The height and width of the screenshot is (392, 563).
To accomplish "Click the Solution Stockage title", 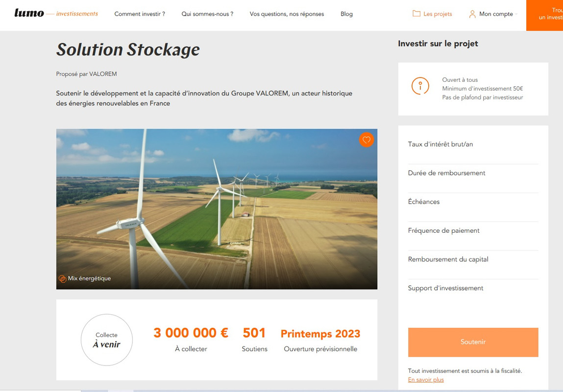I will [128, 49].
